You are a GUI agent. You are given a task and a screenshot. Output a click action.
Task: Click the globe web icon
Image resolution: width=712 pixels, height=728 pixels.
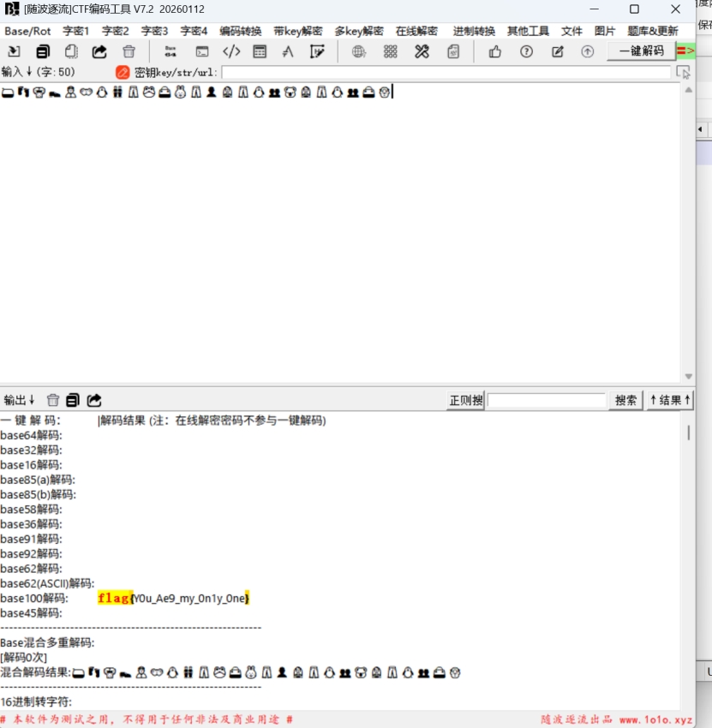coord(358,51)
